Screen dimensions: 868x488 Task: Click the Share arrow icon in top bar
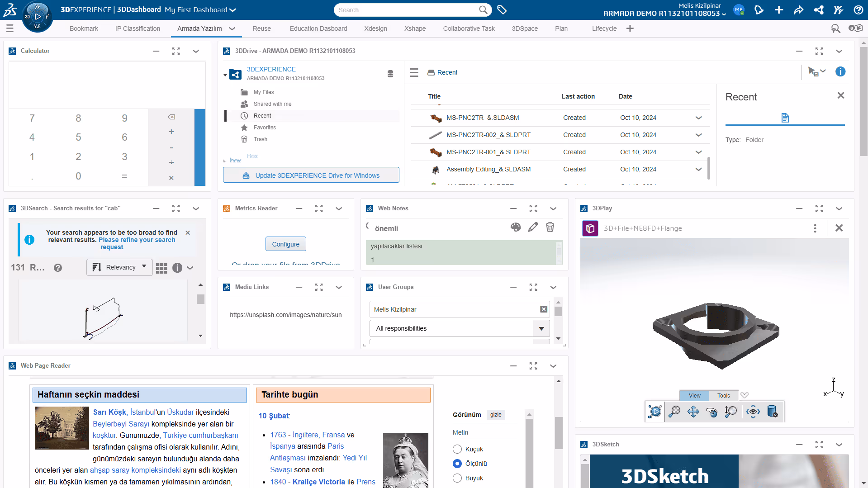(799, 9)
